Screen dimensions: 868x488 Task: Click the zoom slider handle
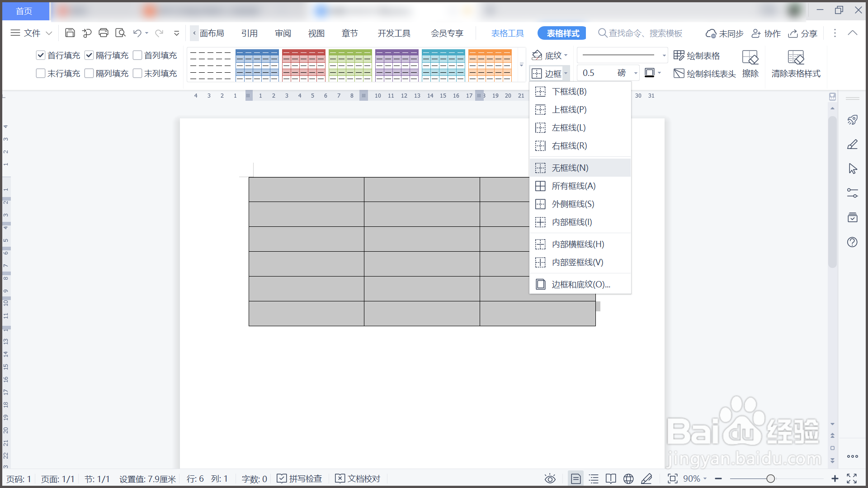pos(771,479)
